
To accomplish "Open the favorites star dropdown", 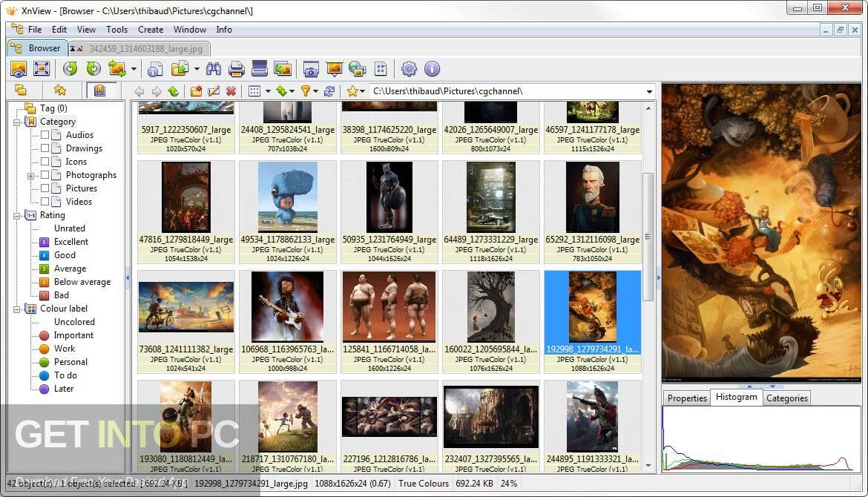I will tap(363, 91).
